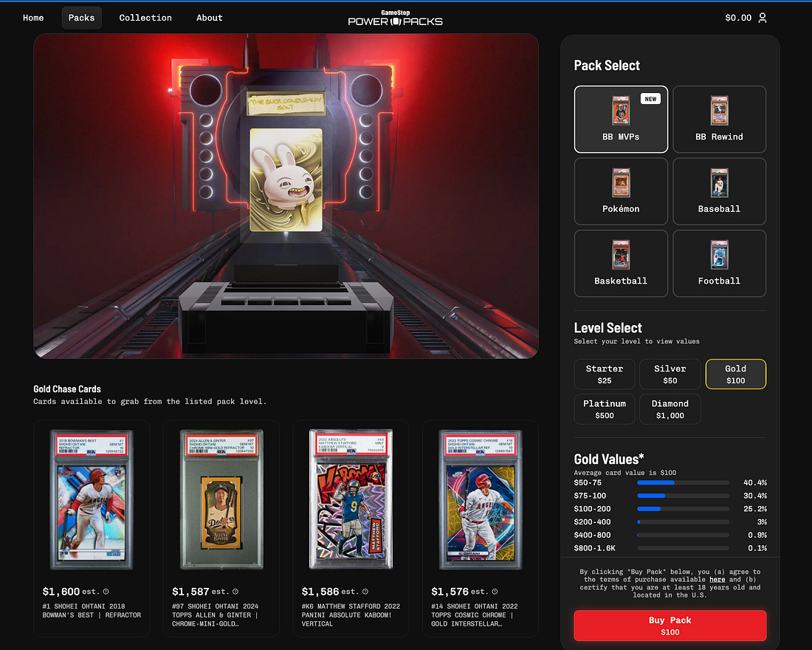The width and height of the screenshot is (812, 650).
Task: Open the terms of purchase 'here' link
Action: [x=718, y=580]
